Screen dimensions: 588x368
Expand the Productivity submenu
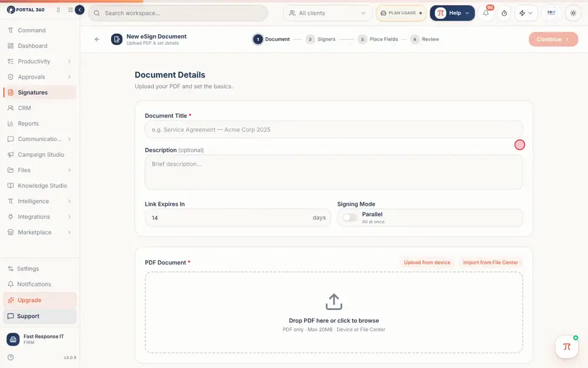tap(69, 62)
